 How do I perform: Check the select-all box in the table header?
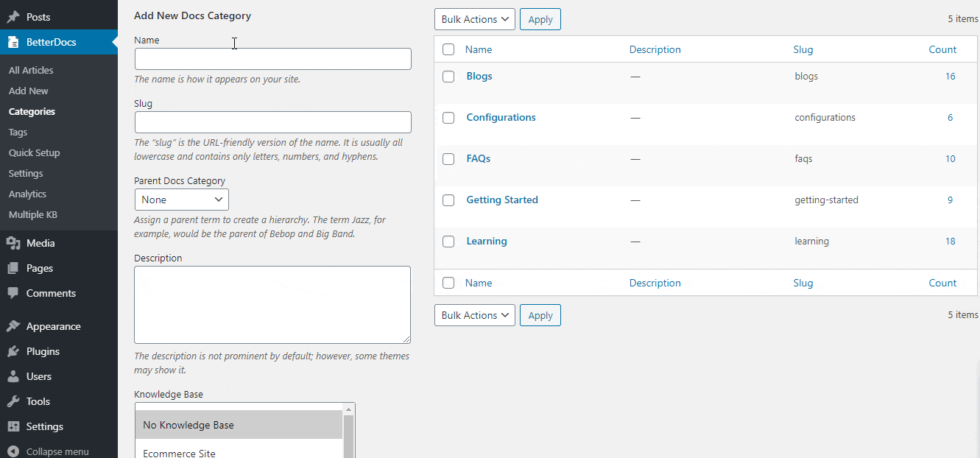click(x=448, y=49)
